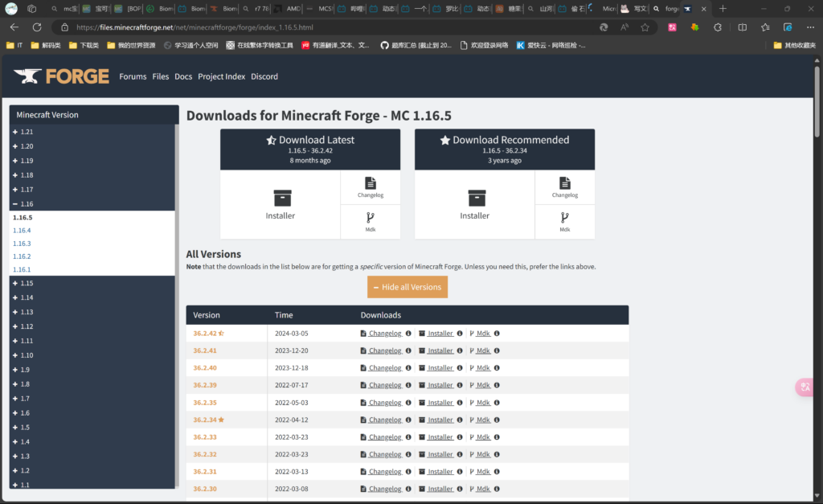Open the Files menu in Forge navbar
Viewport: 823px width, 504px height.
161,76
